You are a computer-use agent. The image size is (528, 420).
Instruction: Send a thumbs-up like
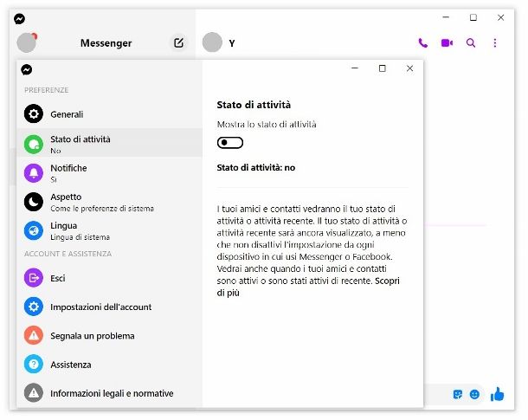point(497,394)
